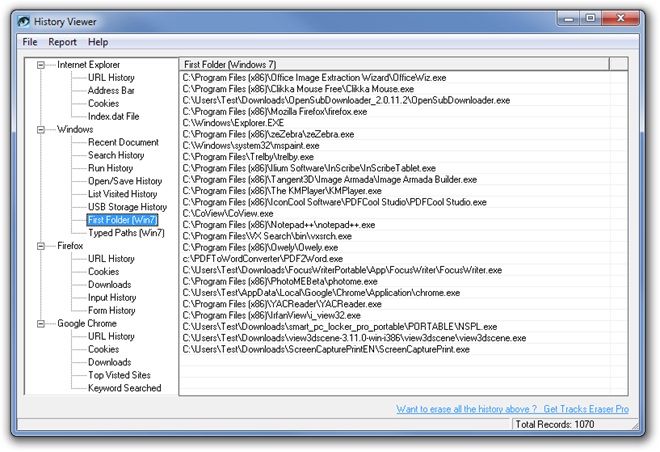Click the Total Records: 1070 status entry
The image size is (660, 452).
[x=555, y=424]
